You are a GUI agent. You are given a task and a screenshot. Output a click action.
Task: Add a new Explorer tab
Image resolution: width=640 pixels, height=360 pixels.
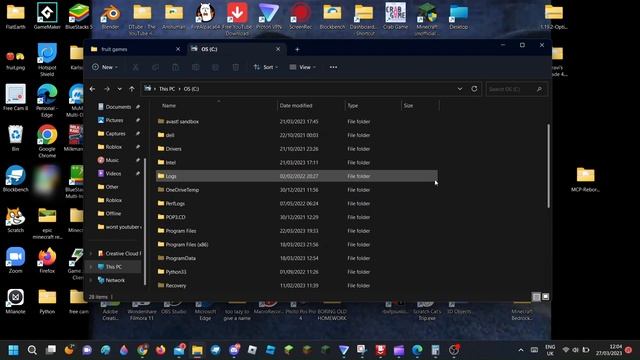pyautogui.click(x=297, y=49)
